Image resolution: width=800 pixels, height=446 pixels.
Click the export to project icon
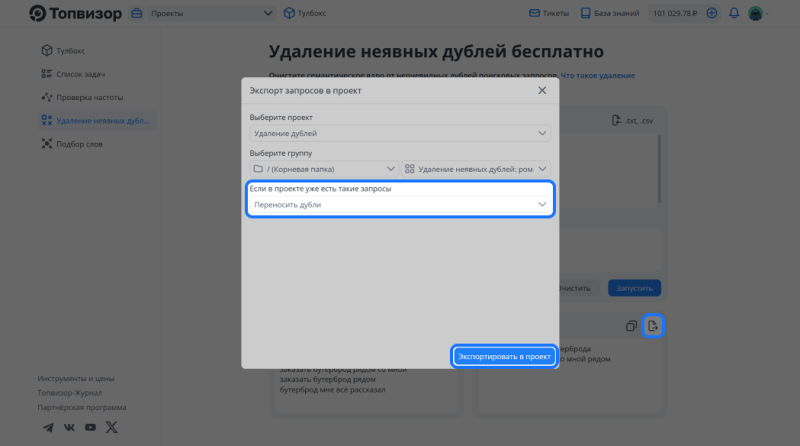tap(653, 326)
